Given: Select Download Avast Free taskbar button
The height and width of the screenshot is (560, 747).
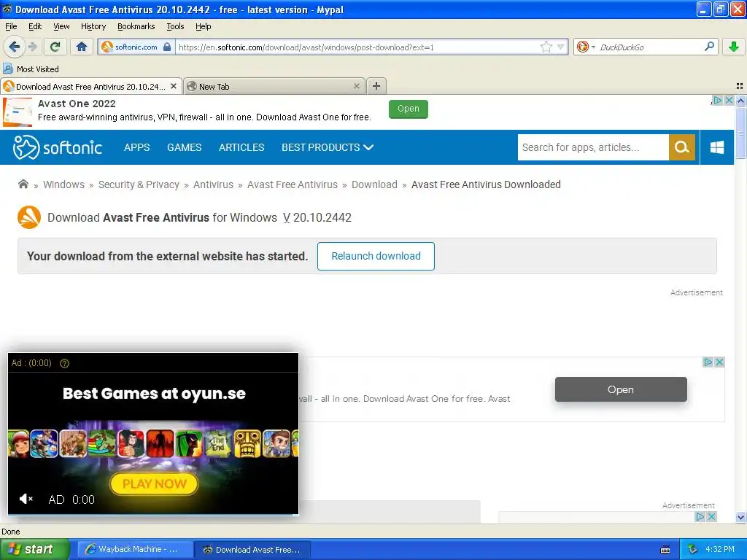Looking at the screenshot, I should [x=253, y=550].
